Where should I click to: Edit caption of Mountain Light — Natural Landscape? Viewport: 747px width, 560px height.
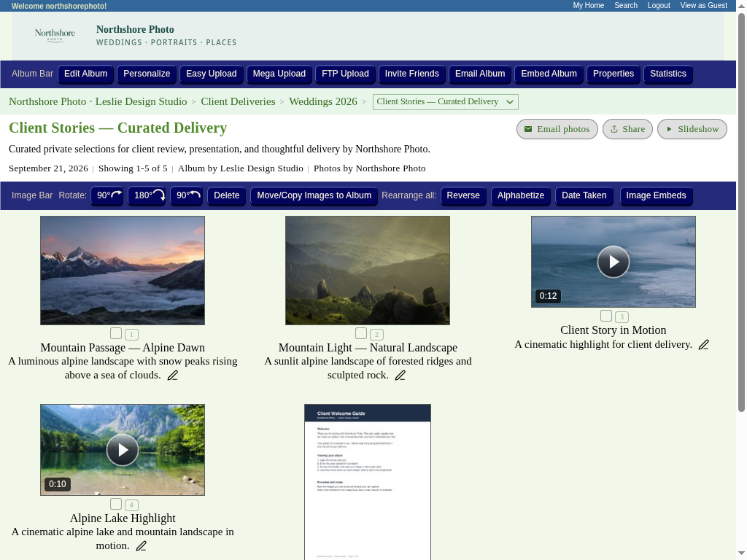point(400,376)
